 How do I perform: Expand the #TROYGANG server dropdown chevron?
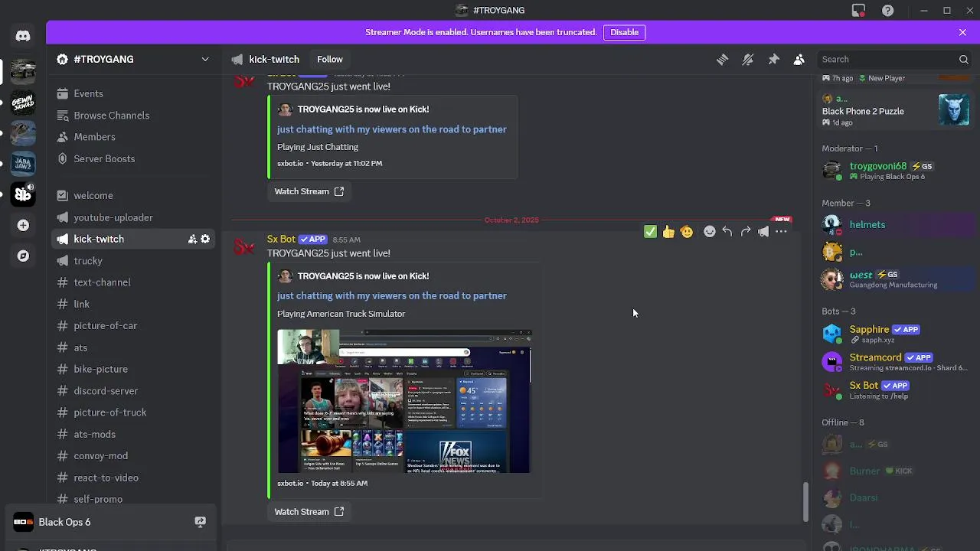205,59
